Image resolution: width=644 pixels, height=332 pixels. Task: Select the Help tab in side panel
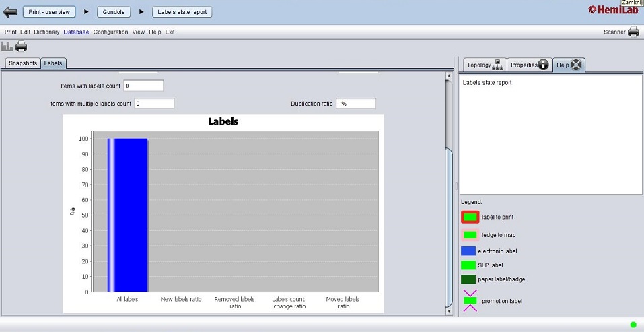(x=569, y=65)
